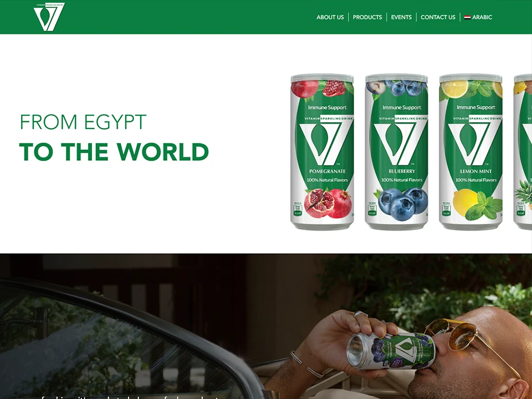This screenshot has height=399, width=532.
Task: Click the 'FROM EGYPT' heading text
Action: click(x=83, y=122)
